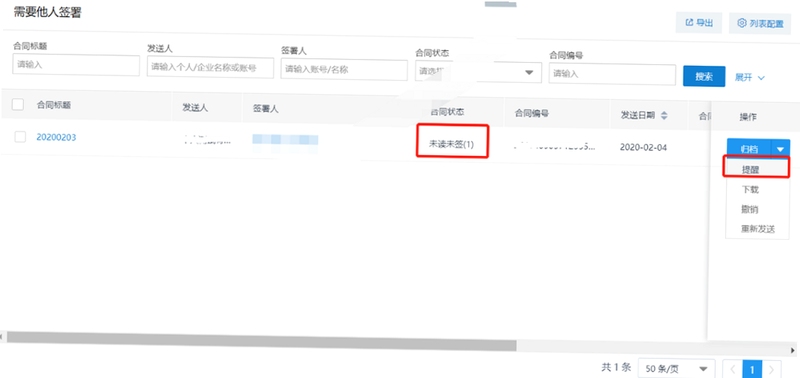This screenshot has height=378, width=800.
Task: Click into the 发送人 filter input field
Action: [x=210, y=67]
